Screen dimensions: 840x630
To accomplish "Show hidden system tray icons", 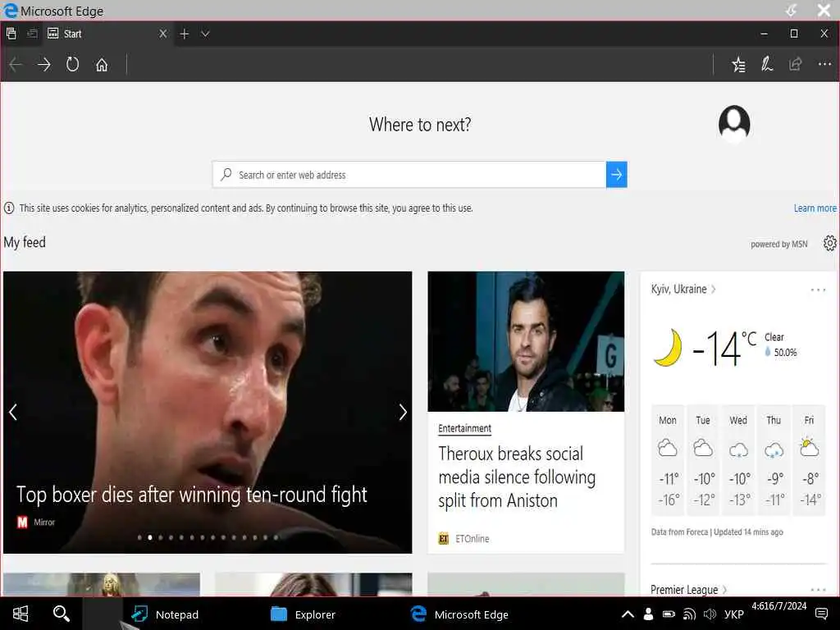I will pos(628,614).
